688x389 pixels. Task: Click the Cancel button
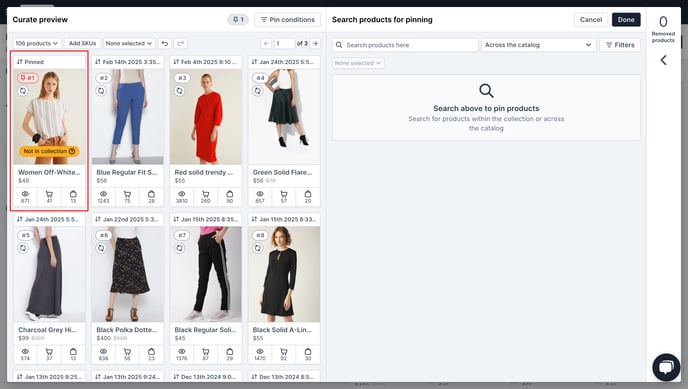[591, 20]
